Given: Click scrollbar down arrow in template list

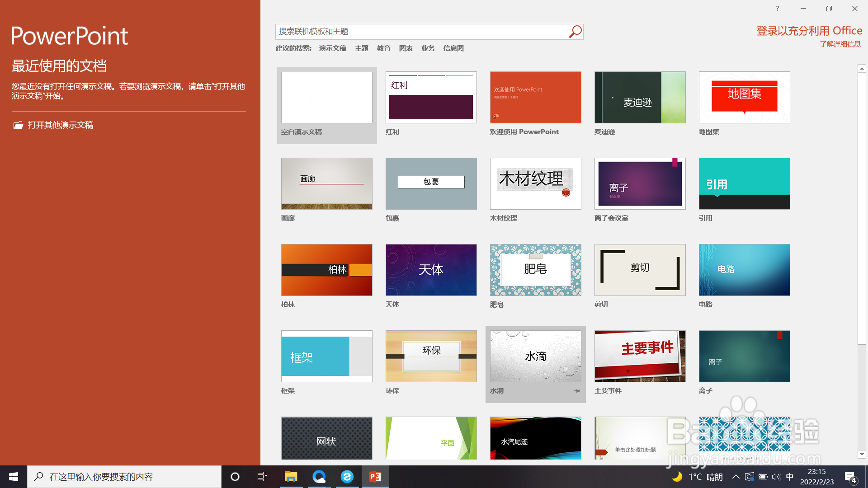Looking at the screenshot, I should click(862, 454).
